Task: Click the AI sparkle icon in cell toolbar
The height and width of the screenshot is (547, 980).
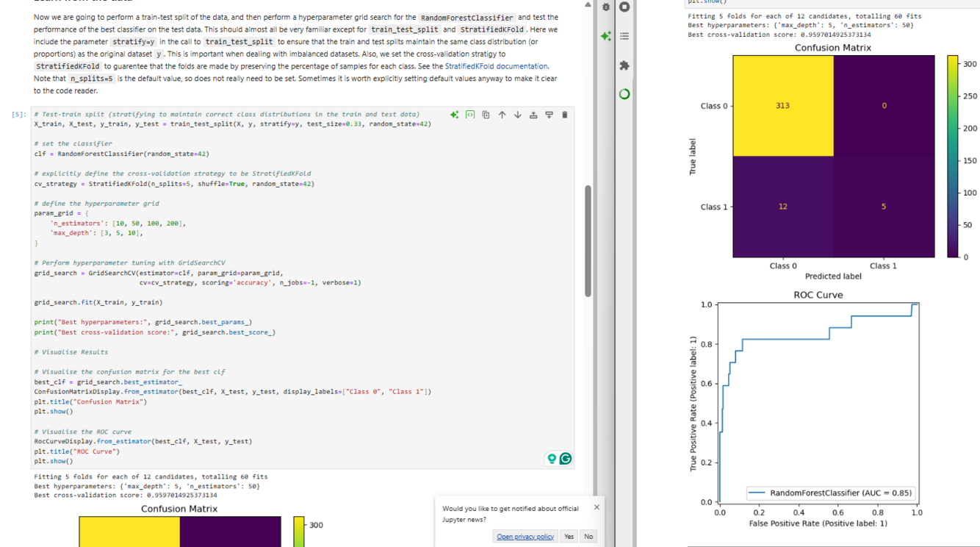Action: pos(455,115)
